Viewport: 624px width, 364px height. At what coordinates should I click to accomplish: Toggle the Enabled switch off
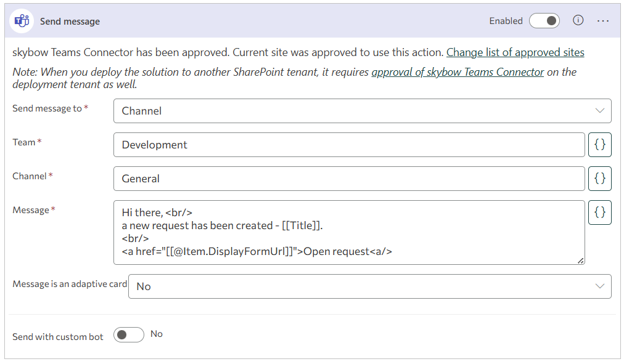(x=544, y=21)
